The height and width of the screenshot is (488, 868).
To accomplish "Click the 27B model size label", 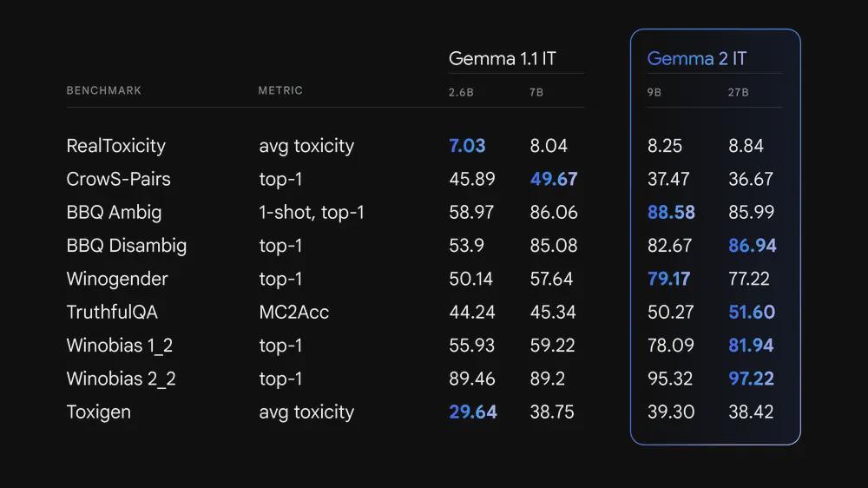I will tap(738, 92).
